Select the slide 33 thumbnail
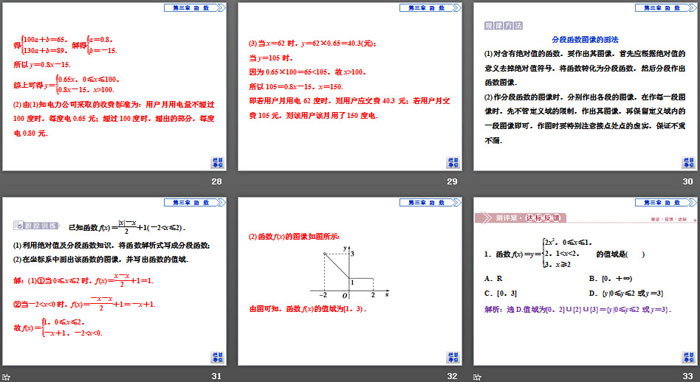The height and width of the screenshot is (382, 700). pos(585,282)
